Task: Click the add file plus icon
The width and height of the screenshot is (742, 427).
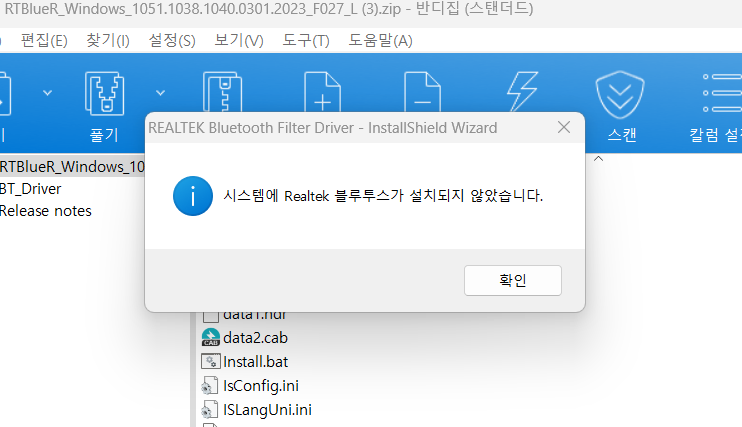Action: point(322,92)
